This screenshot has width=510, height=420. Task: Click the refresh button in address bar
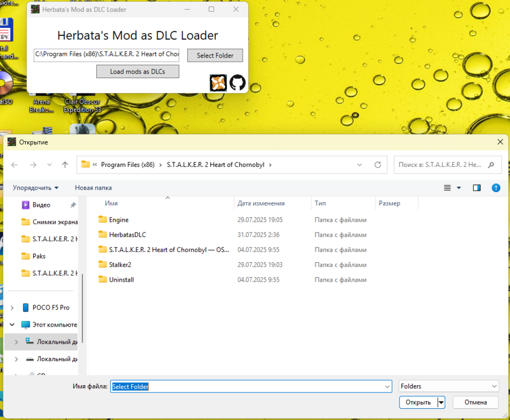pyautogui.click(x=378, y=165)
